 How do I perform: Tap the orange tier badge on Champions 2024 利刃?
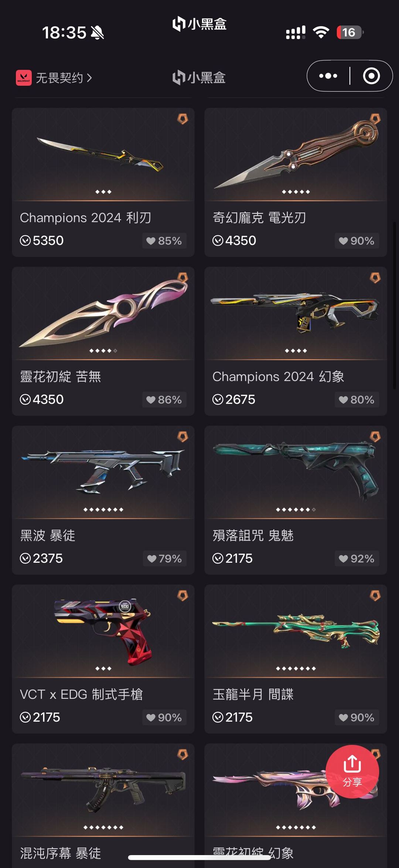183,119
